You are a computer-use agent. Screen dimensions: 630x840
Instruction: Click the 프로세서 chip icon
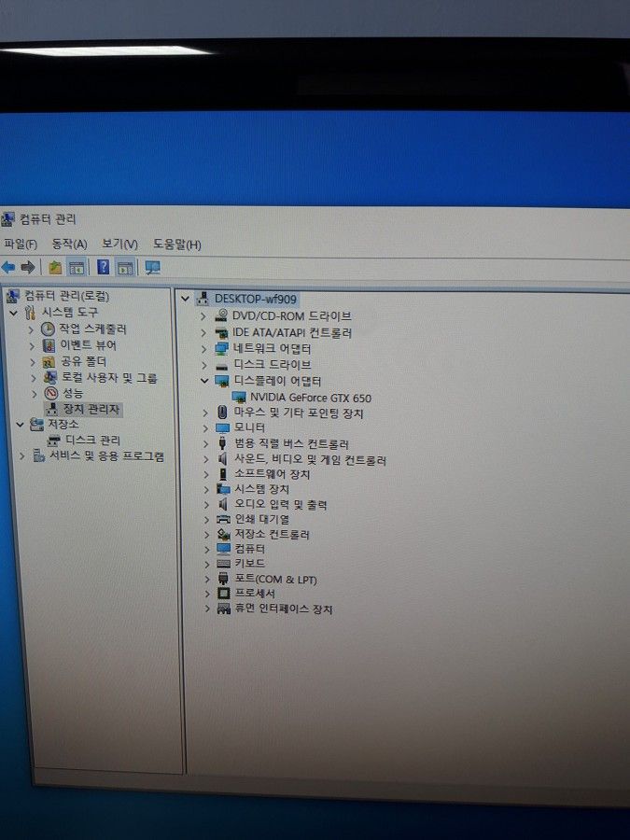click(x=224, y=594)
